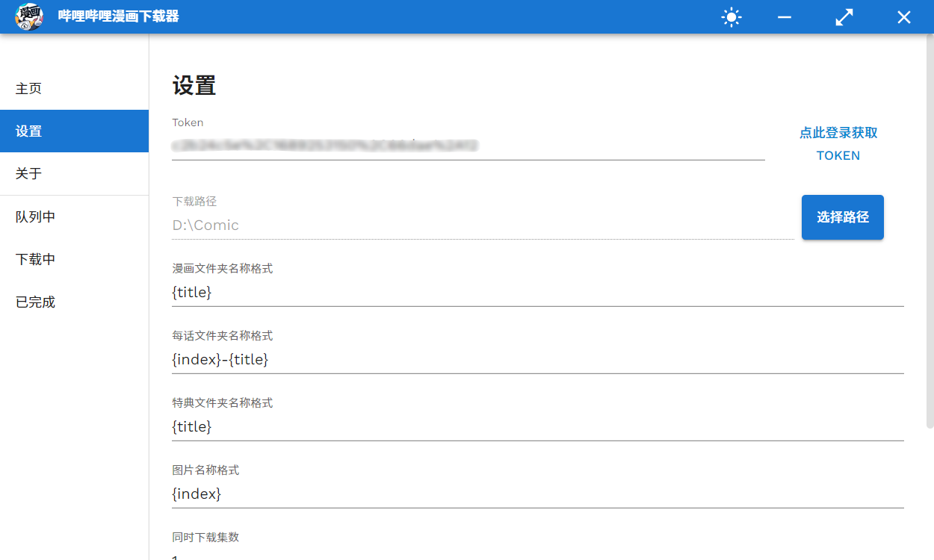This screenshot has height=560, width=934.
Task: Open the 关于 page
Action: click(x=74, y=174)
